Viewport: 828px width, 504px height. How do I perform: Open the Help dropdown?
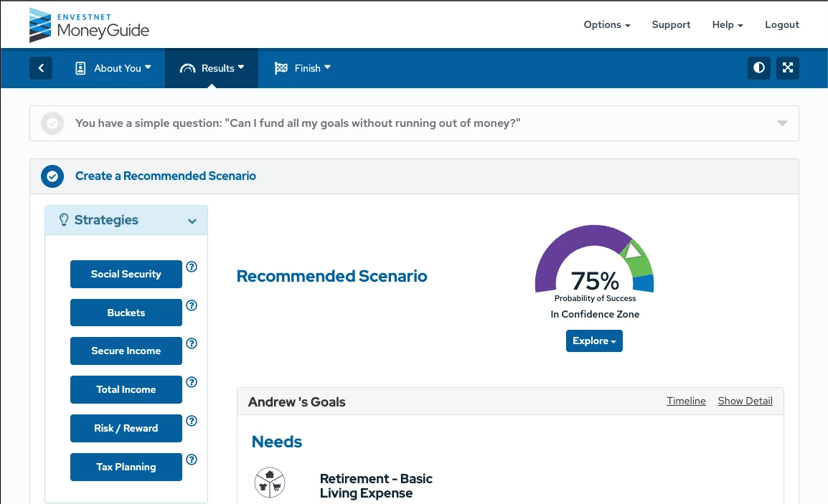(727, 25)
